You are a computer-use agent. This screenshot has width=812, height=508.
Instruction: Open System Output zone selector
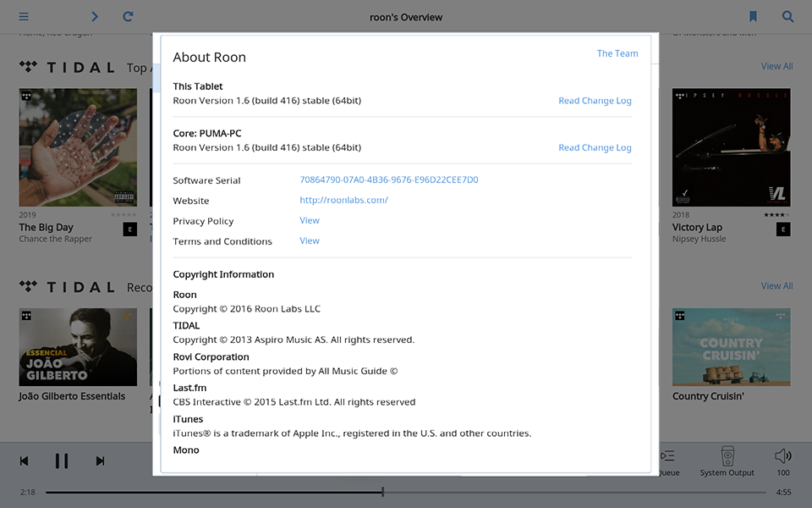click(x=727, y=462)
